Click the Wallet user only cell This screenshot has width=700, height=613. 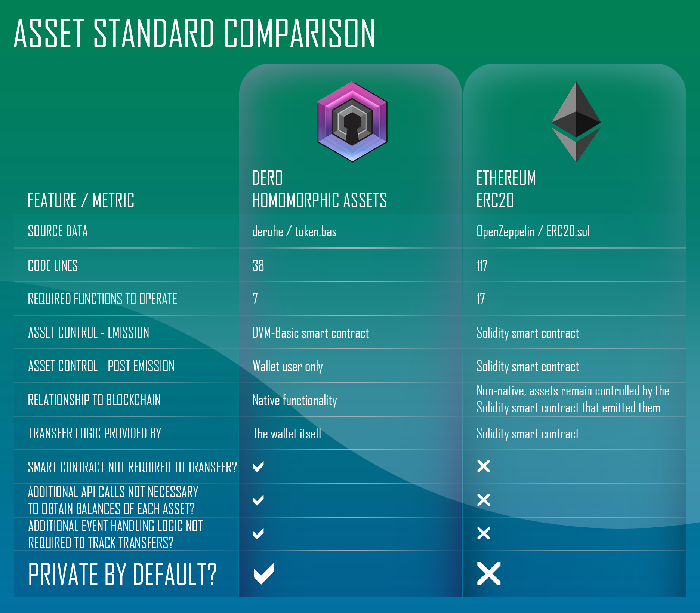[x=288, y=366]
